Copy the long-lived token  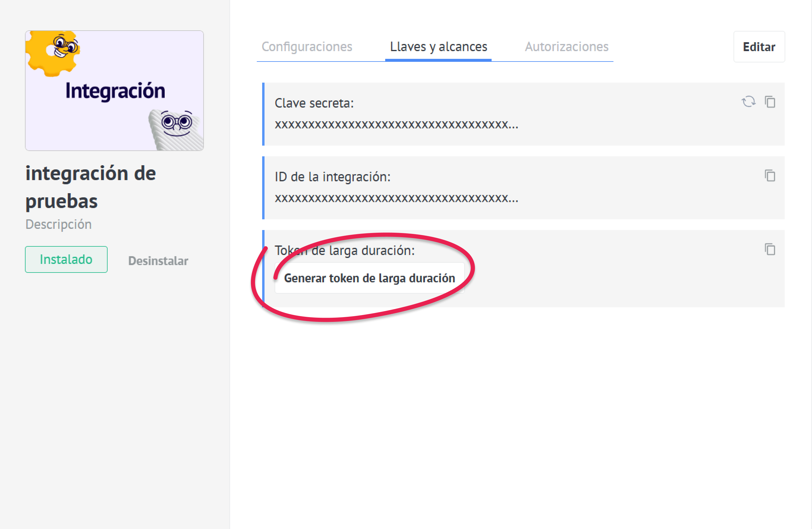(x=770, y=249)
